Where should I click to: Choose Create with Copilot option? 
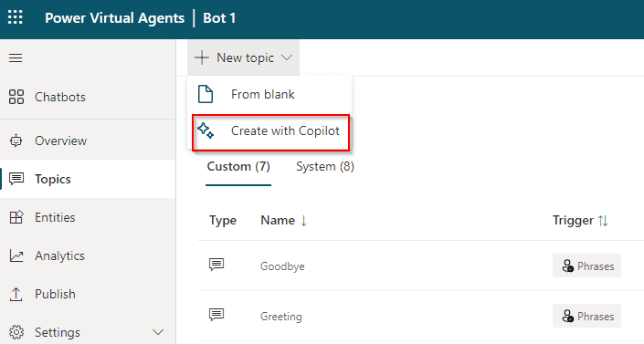point(270,132)
